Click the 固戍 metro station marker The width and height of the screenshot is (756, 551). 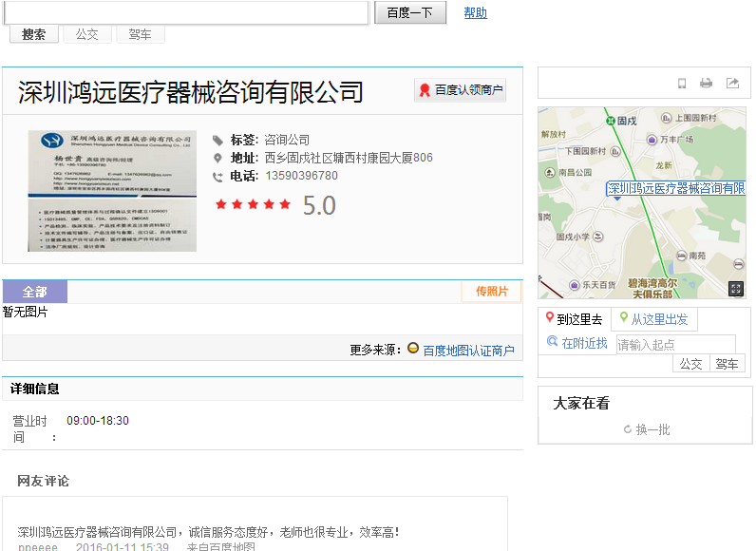pos(611,121)
